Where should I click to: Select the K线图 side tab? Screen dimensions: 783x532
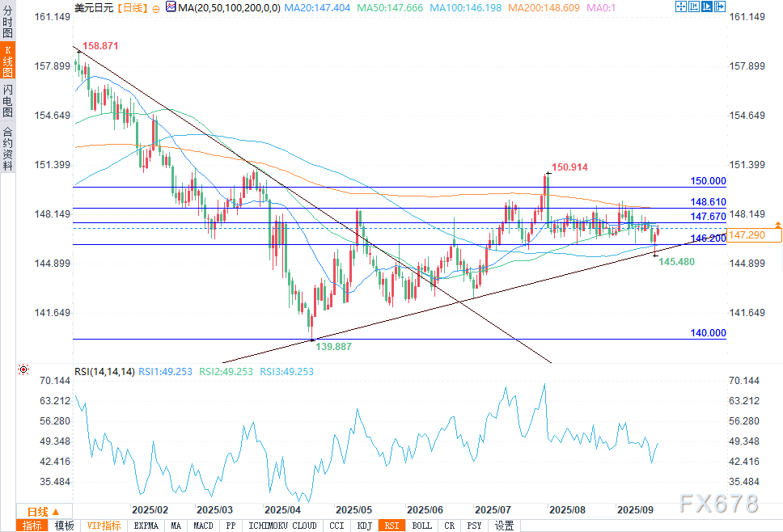click(7, 61)
